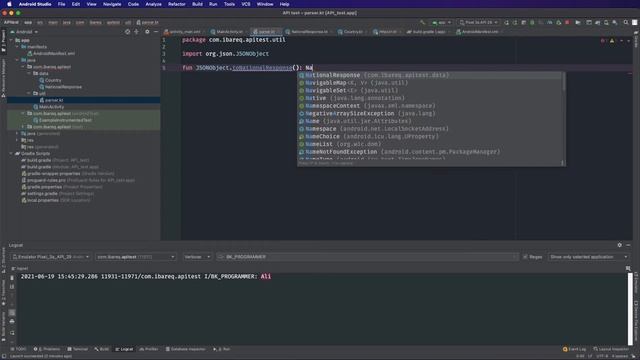
Task: Select NameNotFoundException suggestion
Action: pyautogui.click(x=429, y=152)
